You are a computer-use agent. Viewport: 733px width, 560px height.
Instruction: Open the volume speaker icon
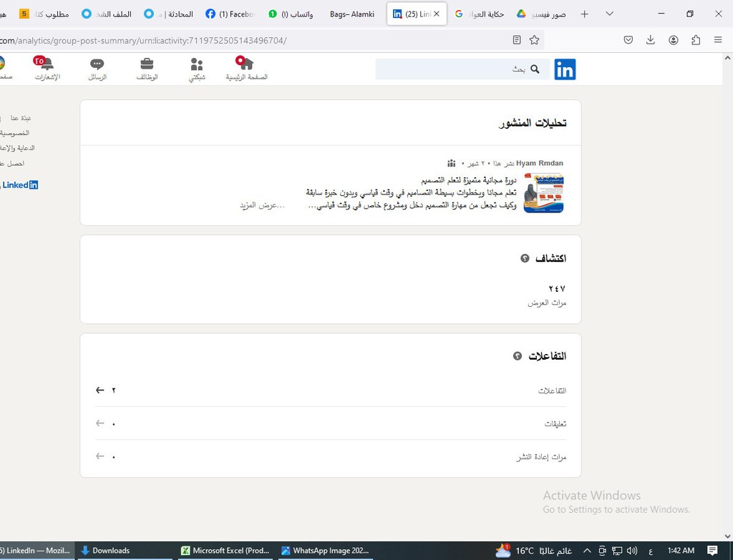[x=632, y=551]
